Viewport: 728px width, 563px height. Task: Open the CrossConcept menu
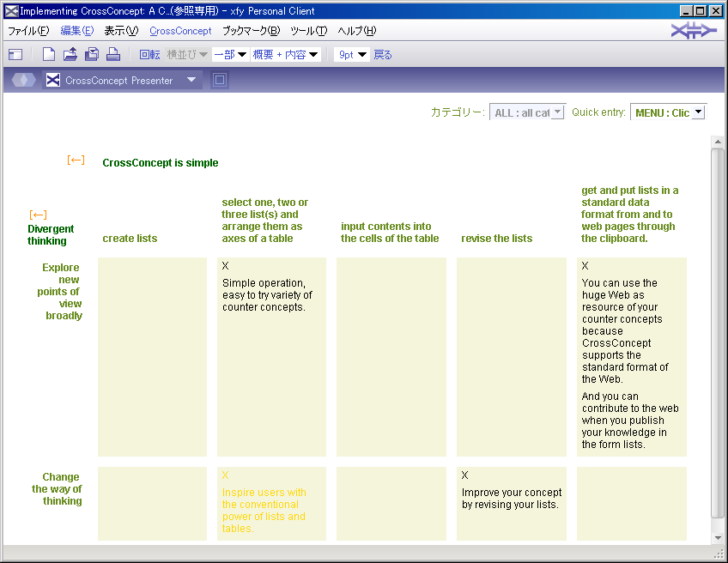180,31
